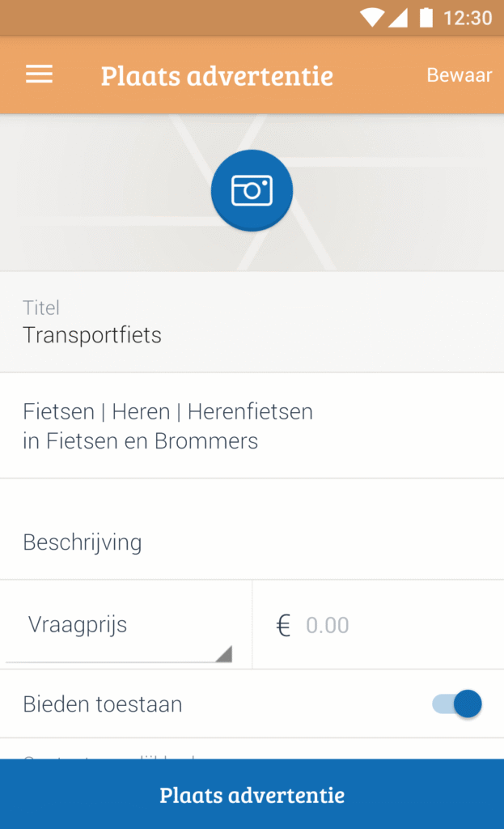Click the disclosure triangle under Vraagprijs

pos(224,654)
